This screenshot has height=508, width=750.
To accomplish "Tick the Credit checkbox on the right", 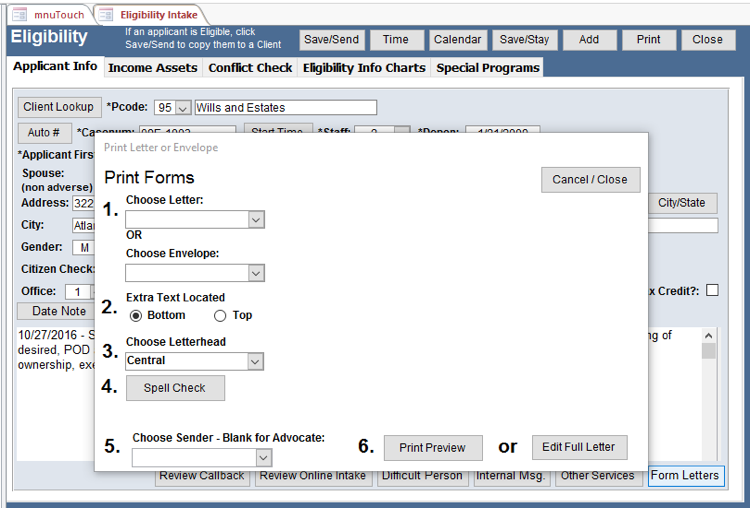I will pyautogui.click(x=712, y=291).
